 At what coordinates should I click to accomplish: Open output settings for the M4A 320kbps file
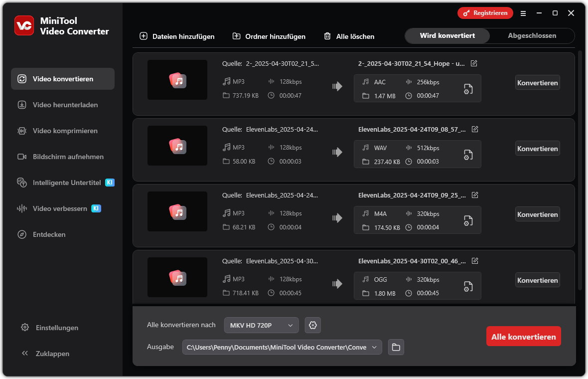[468, 220]
